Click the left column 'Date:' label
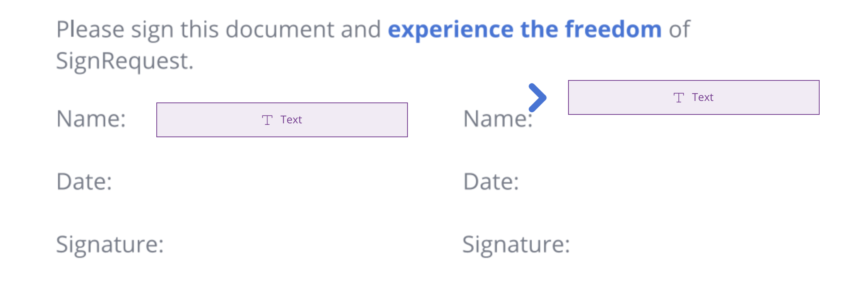 pos(84,181)
